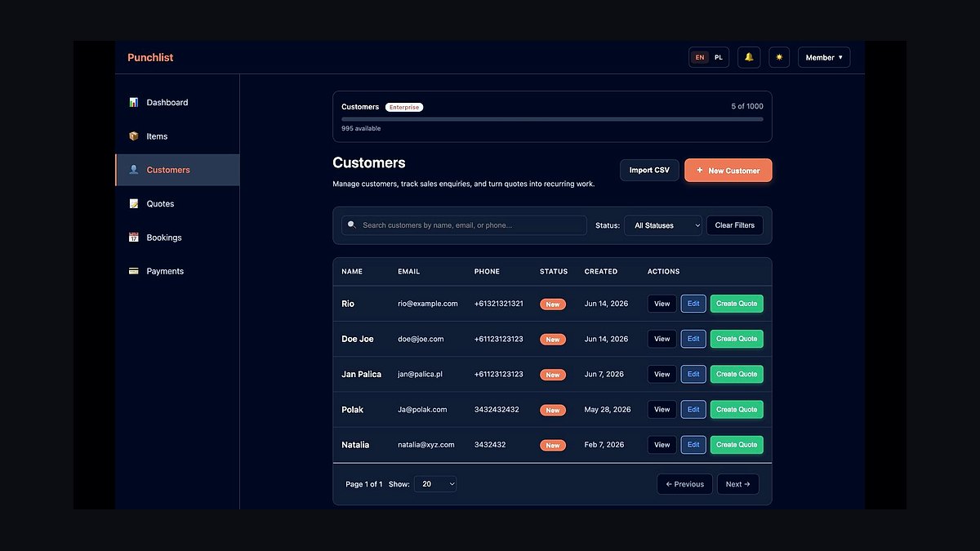This screenshot has width=980, height=551.
Task: Open Quotes page from sidebar
Action: click(177, 204)
